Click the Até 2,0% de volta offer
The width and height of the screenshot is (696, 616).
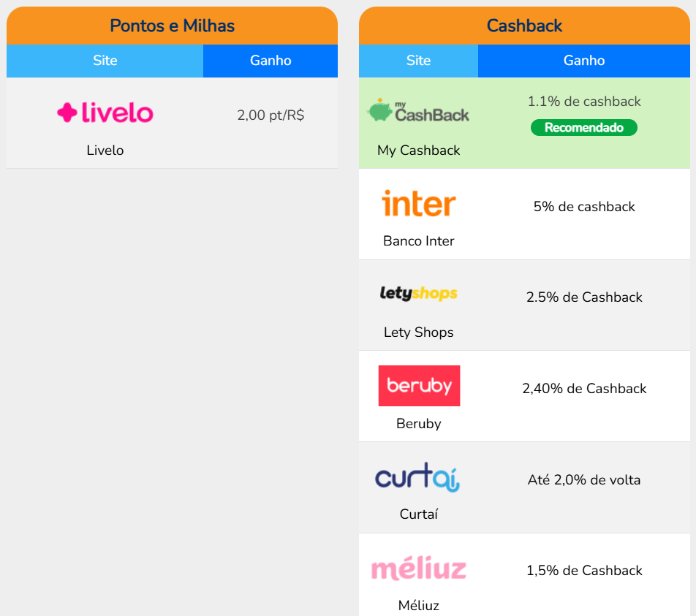(584, 480)
